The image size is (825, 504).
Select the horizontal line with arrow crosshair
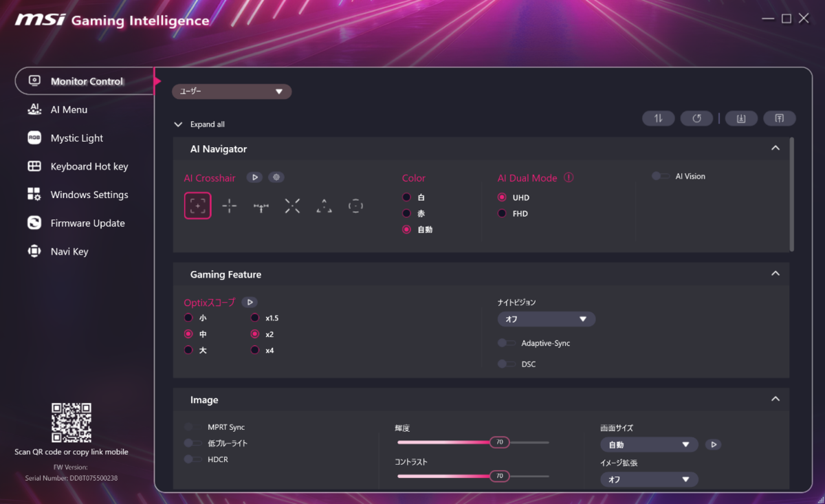[261, 206]
